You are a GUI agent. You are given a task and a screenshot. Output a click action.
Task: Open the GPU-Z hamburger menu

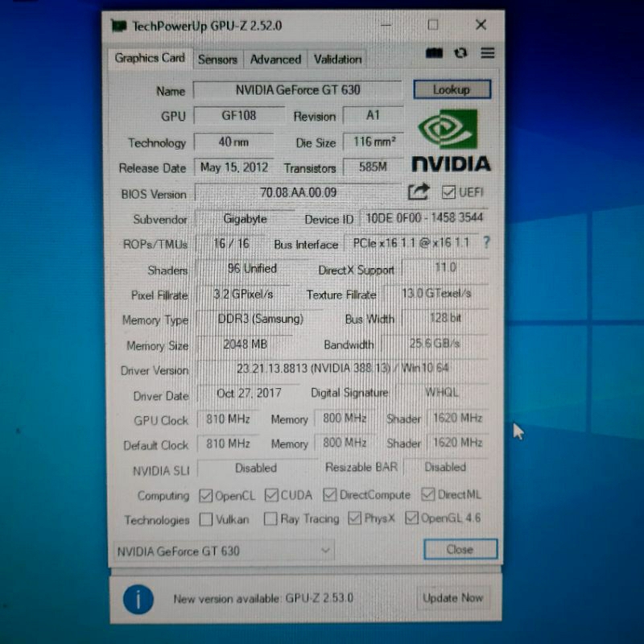[x=488, y=53]
